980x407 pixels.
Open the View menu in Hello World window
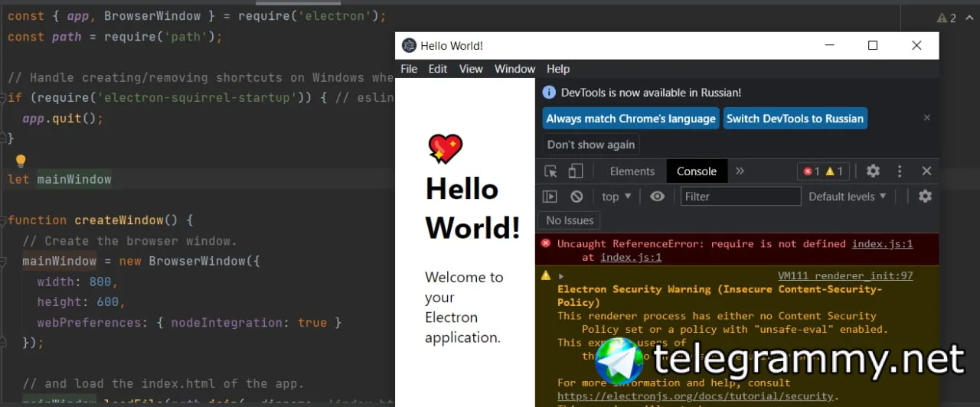pos(471,69)
